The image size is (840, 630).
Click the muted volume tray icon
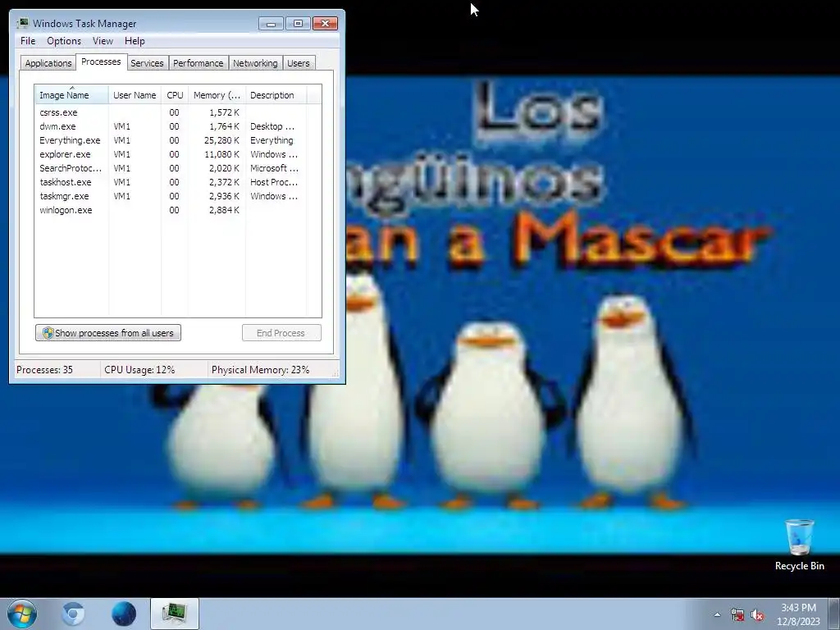(x=757, y=615)
